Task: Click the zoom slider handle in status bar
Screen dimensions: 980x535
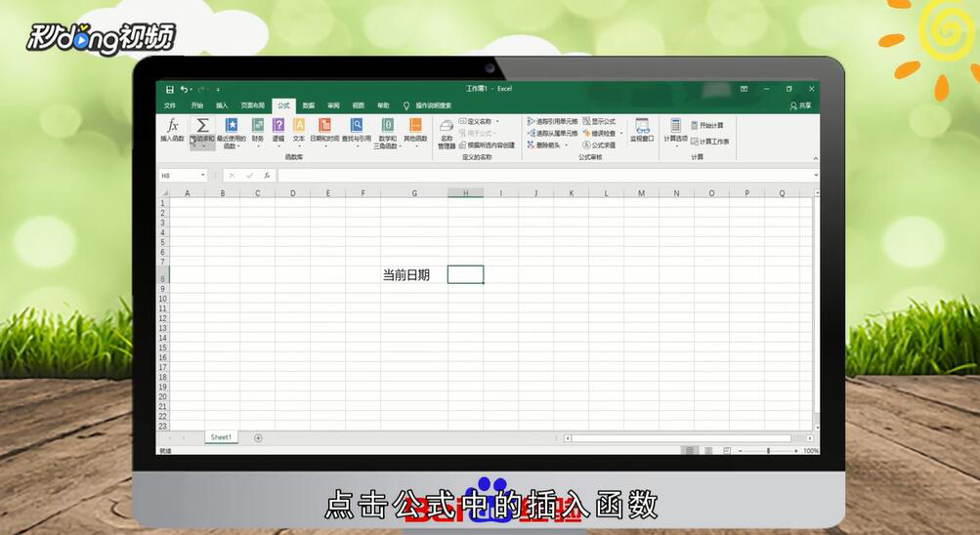Action: [x=768, y=450]
